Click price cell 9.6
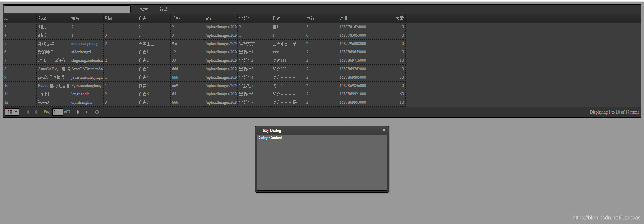Screen dimensions: 644x224 pyautogui.click(x=187, y=44)
